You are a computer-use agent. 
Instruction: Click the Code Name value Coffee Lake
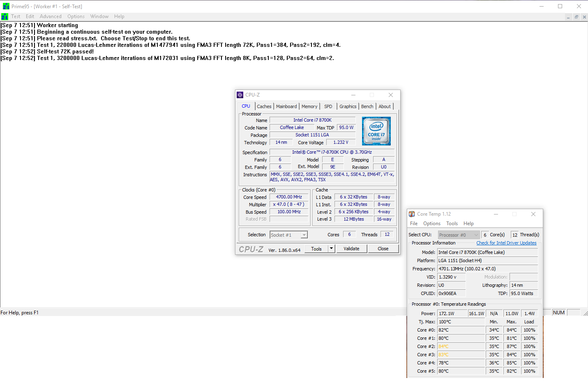[x=292, y=127]
